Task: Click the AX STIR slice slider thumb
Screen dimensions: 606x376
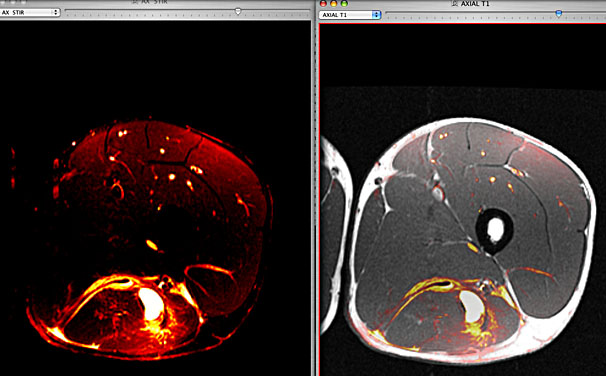Action: click(x=238, y=11)
